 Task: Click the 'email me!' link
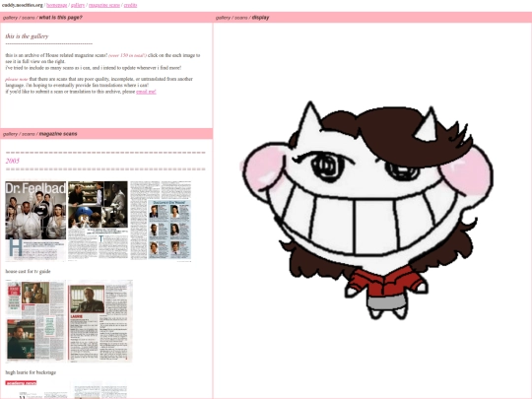click(x=146, y=92)
